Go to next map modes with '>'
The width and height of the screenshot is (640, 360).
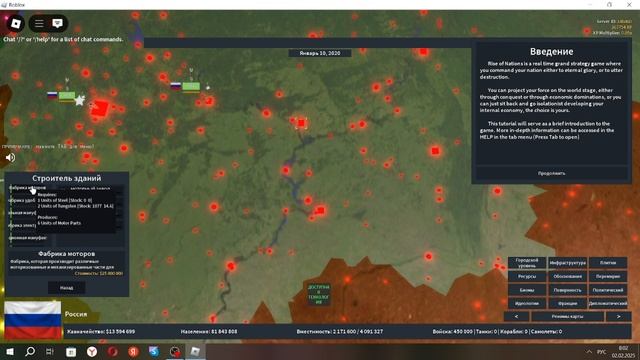point(618,316)
